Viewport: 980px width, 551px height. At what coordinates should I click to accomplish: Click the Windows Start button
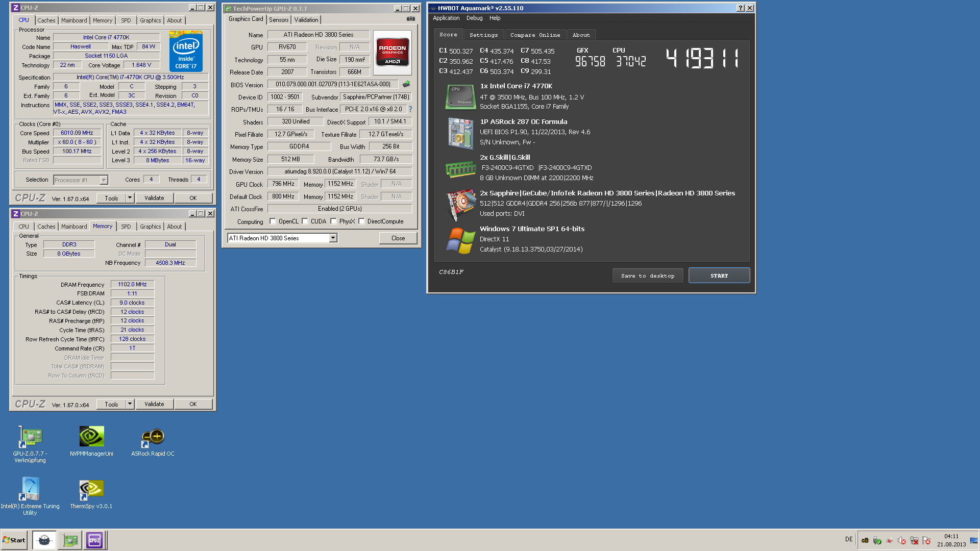click(x=14, y=540)
